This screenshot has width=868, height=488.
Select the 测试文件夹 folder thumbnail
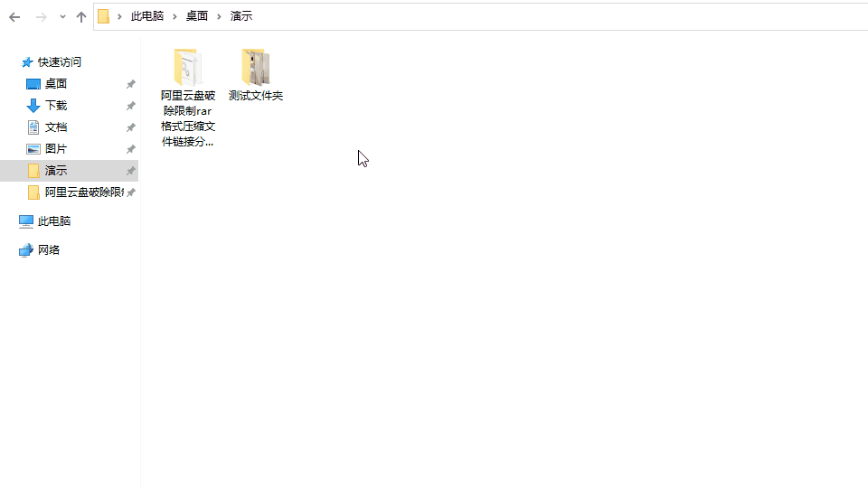tap(256, 67)
